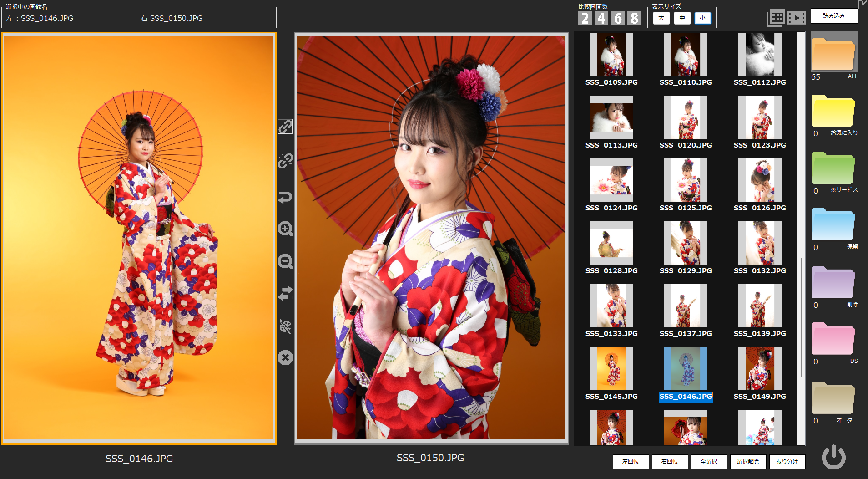
Task: Swap left and right images icon
Action: pyautogui.click(x=285, y=293)
